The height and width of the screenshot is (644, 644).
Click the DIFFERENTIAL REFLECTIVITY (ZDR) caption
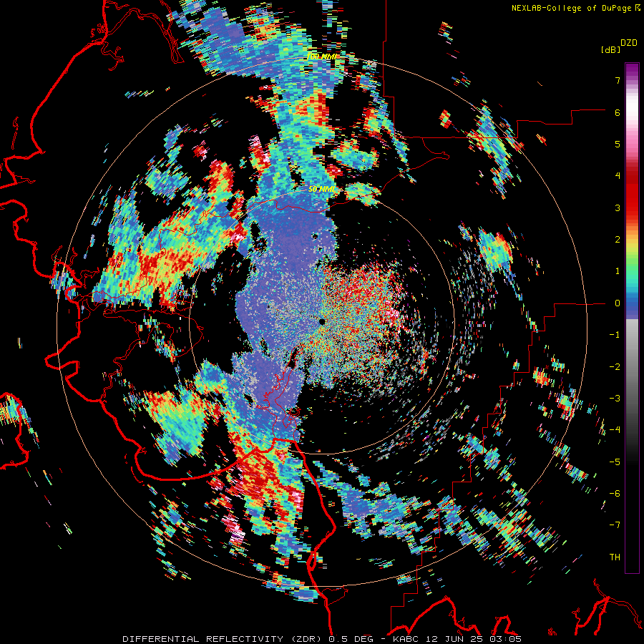[x=223, y=639]
